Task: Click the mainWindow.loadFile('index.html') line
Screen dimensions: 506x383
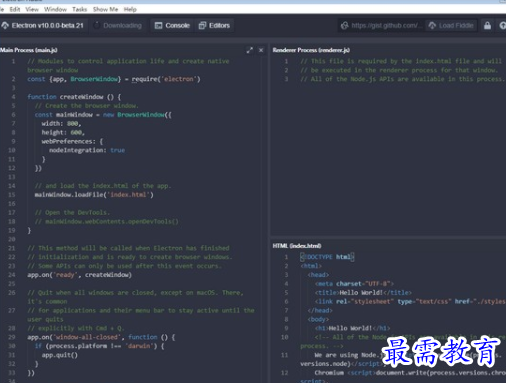Action: click(x=94, y=195)
